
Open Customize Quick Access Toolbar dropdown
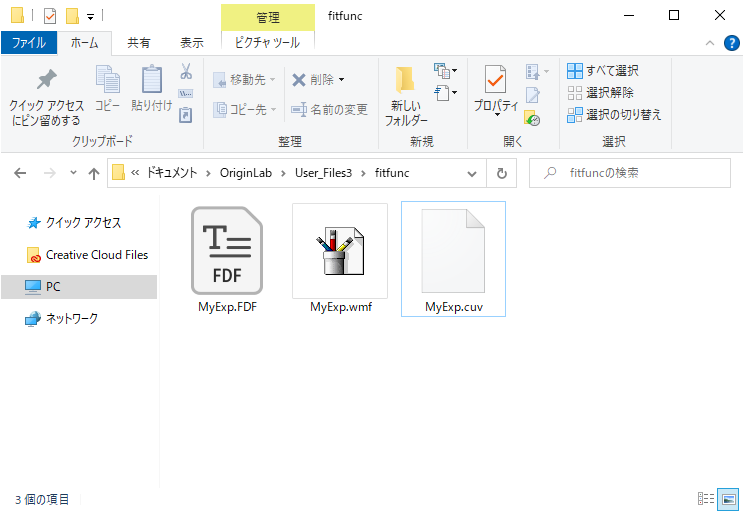(90, 17)
